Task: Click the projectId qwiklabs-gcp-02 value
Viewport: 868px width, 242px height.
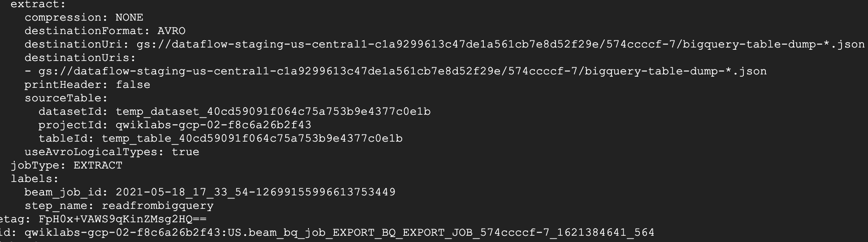Action: pos(213,125)
